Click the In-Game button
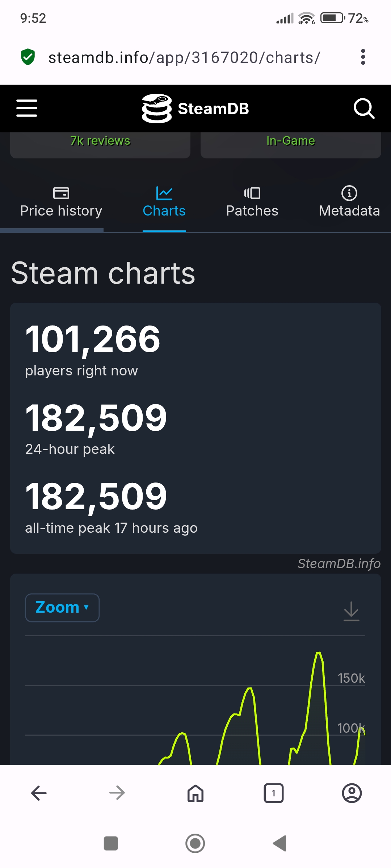The image size is (391, 868). (x=291, y=143)
